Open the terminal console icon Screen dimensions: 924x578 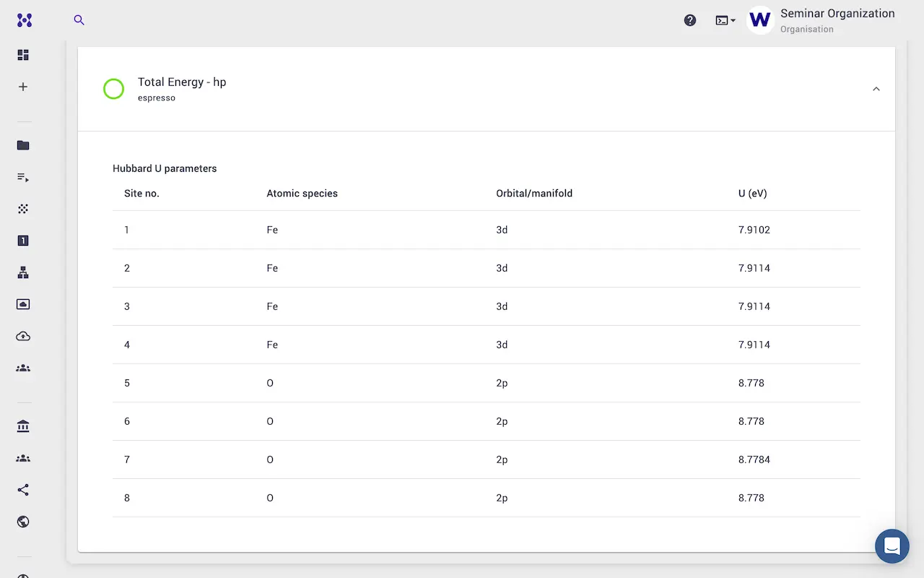pos(720,20)
